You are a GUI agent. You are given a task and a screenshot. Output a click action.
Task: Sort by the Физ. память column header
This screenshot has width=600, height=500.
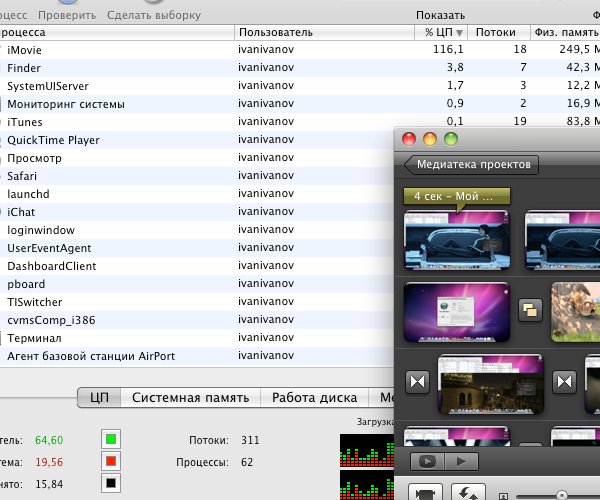[565, 33]
